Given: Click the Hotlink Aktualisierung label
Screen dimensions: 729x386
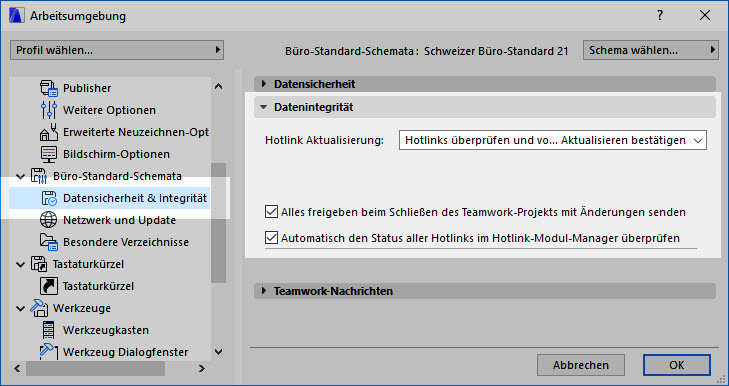Looking at the screenshot, I should point(325,140).
